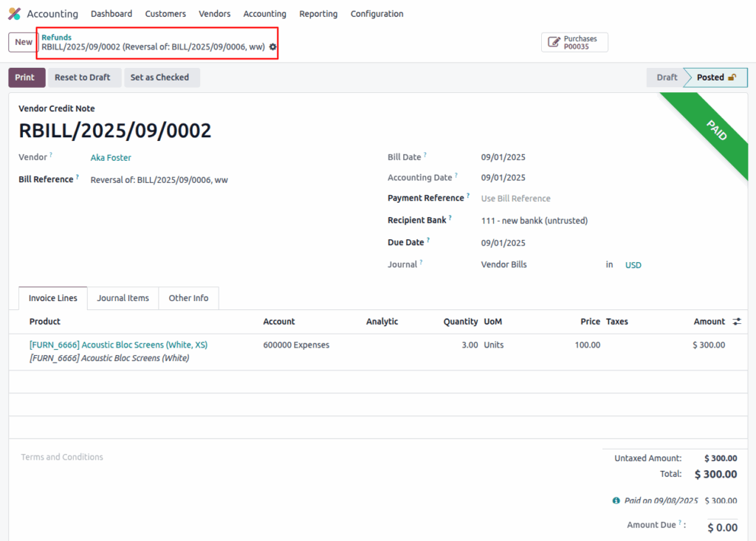Click help mark next to Journal label
Image resolution: width=756 pixels, height=541 pixels.
click(x=421, y=262)
